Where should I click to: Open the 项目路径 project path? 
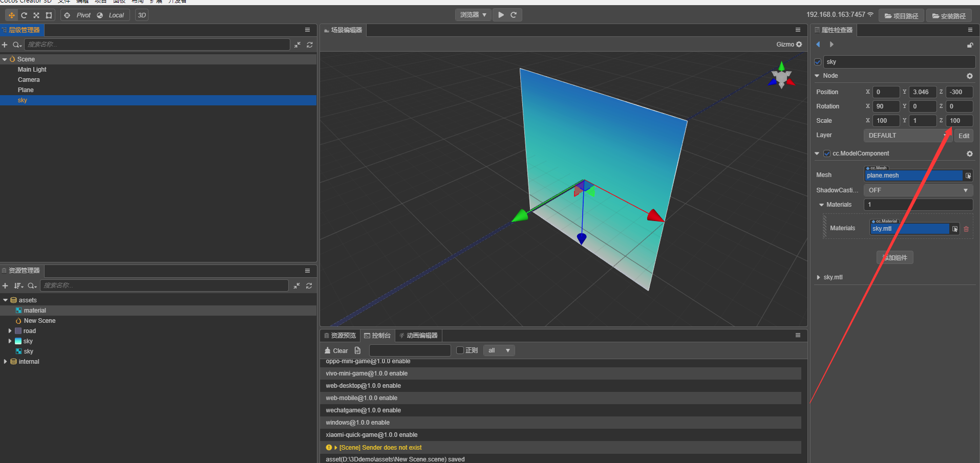pyautogui.click(x=902, y=16)
